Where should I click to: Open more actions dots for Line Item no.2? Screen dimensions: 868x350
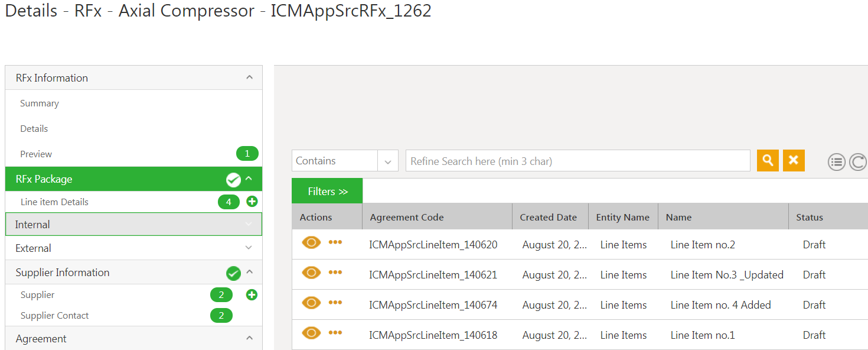coord(335,242)
